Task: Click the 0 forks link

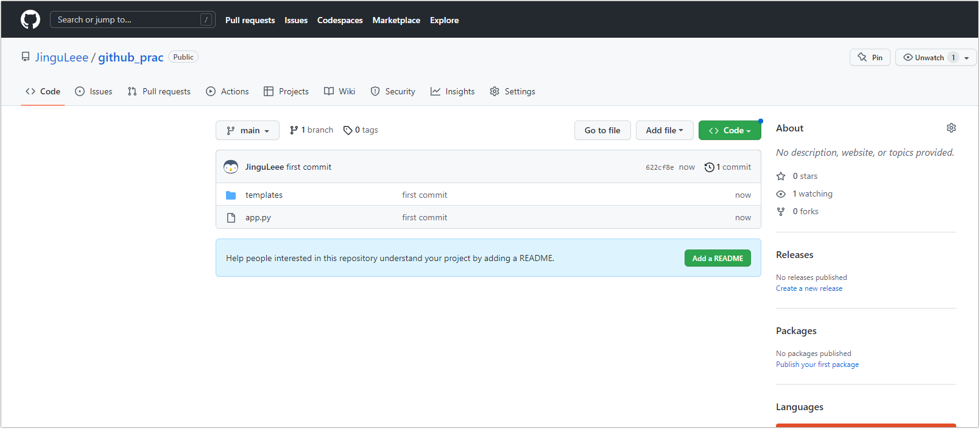Action: [797, 211]
